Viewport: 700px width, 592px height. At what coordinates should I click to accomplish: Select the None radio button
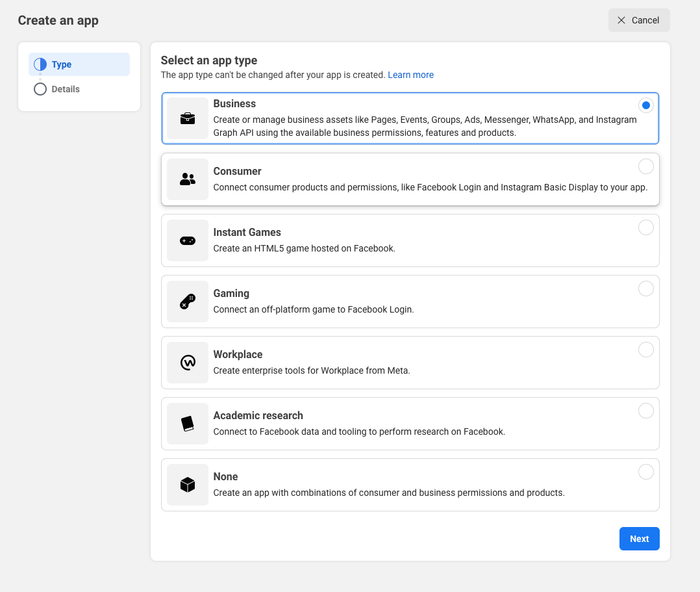click(x=646, y=472)
